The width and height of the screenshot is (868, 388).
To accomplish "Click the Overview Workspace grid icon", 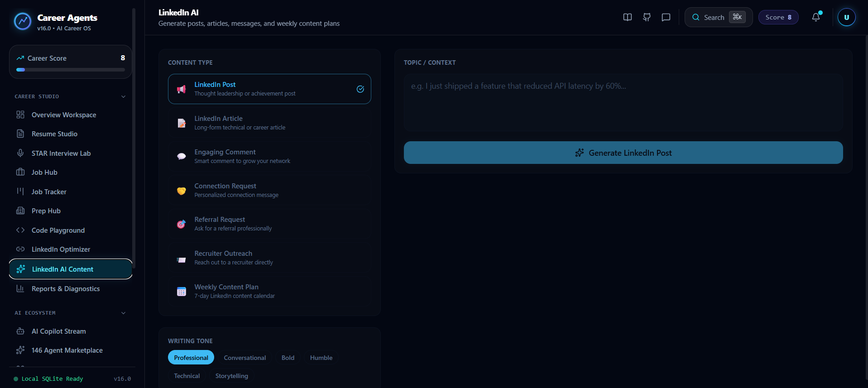I will (20, 115).
